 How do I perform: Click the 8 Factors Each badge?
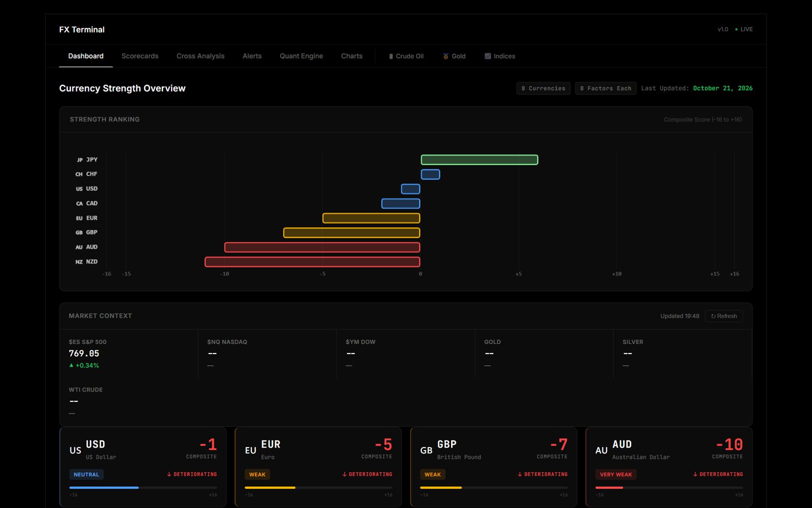tap(606, 88)
